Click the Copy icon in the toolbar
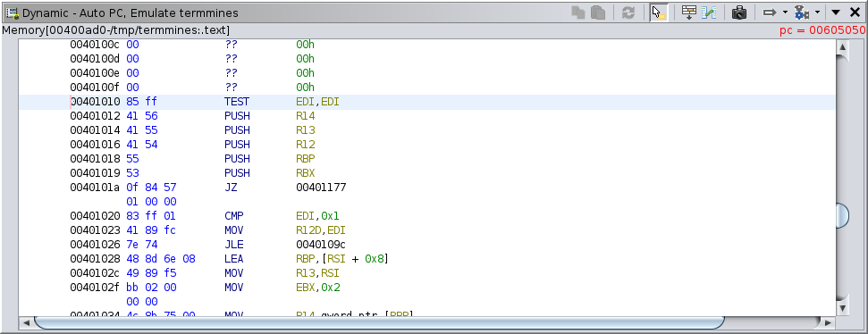The width and height of the screenshot is (868, 334). [x=578, y=13]
